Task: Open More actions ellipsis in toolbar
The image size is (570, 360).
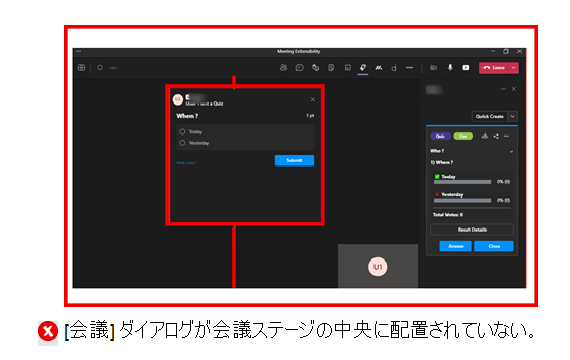Action: point(409,68)
